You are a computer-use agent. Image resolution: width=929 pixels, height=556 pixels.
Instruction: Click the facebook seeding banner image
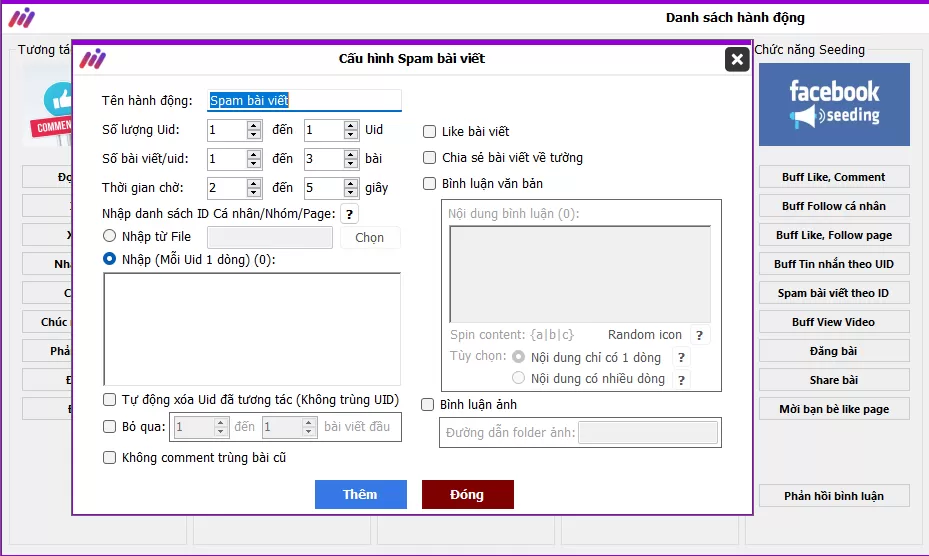pos(834,105)
